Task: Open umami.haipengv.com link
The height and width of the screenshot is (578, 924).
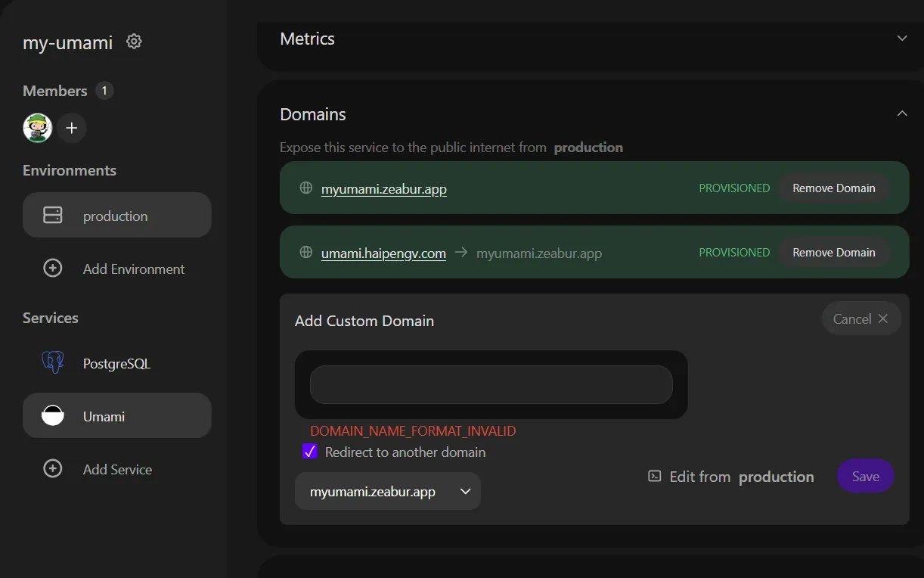Action: [383, 253]
